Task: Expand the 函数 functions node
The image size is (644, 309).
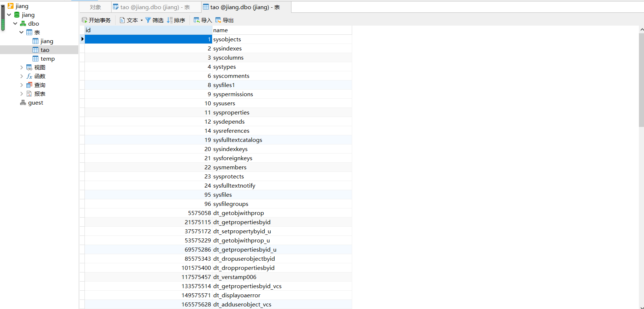Action: pos(22,76)
